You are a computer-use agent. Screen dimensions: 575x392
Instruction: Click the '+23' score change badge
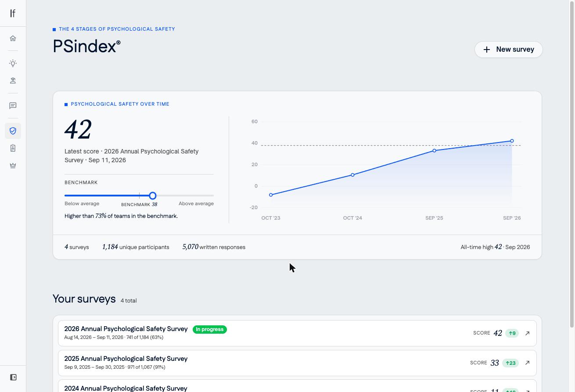click(x=510, y=363)
